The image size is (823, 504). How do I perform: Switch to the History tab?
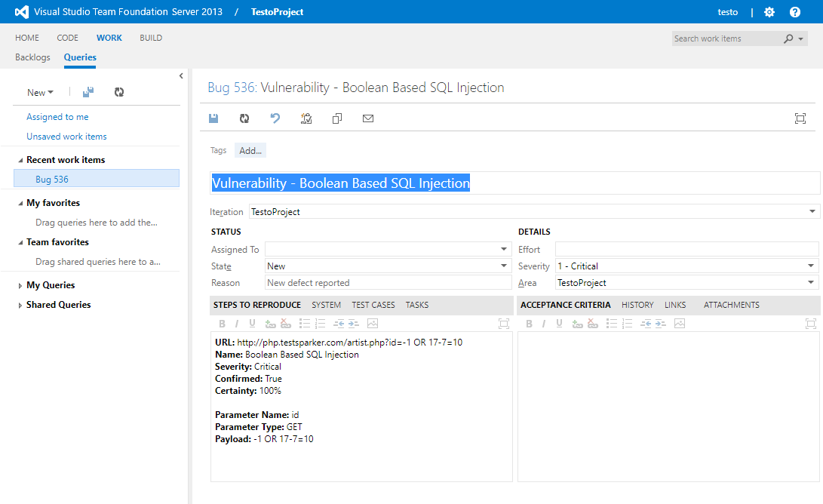tap(637, 304)
